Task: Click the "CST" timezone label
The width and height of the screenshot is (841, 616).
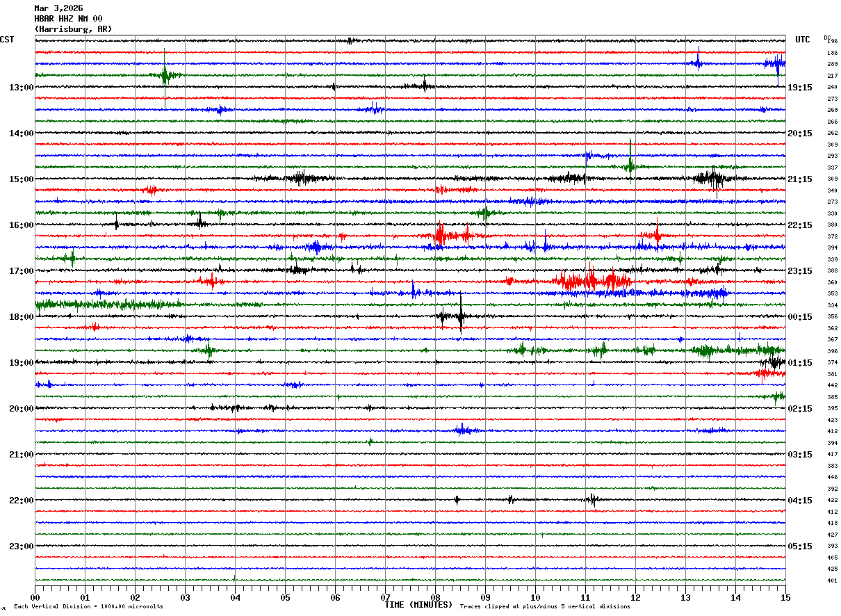Action: point(7,40)
